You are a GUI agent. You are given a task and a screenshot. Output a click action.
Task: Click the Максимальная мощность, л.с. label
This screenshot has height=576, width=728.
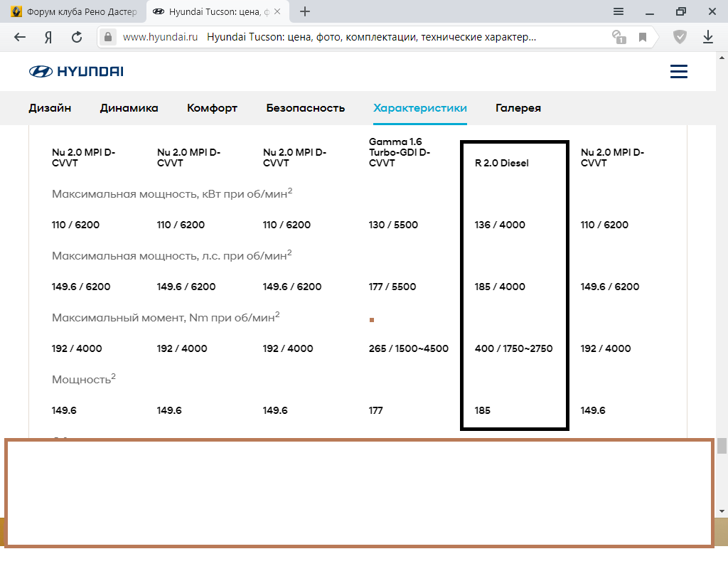172,255
